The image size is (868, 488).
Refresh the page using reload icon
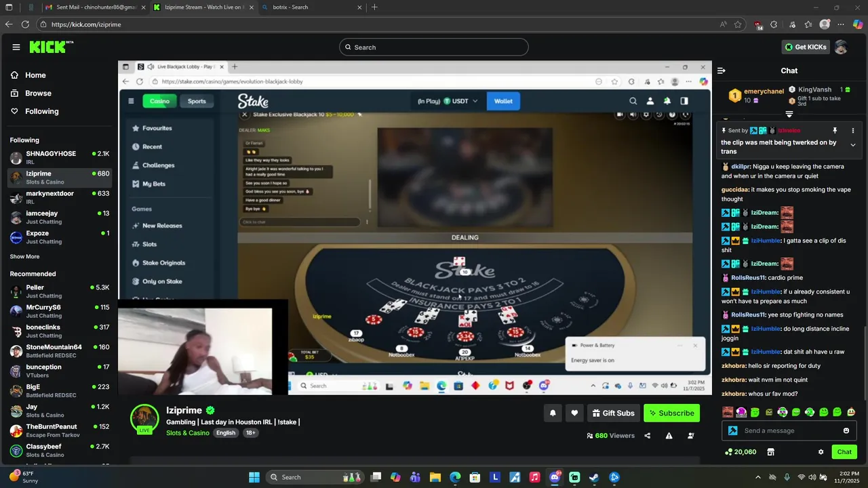(25, 24)
